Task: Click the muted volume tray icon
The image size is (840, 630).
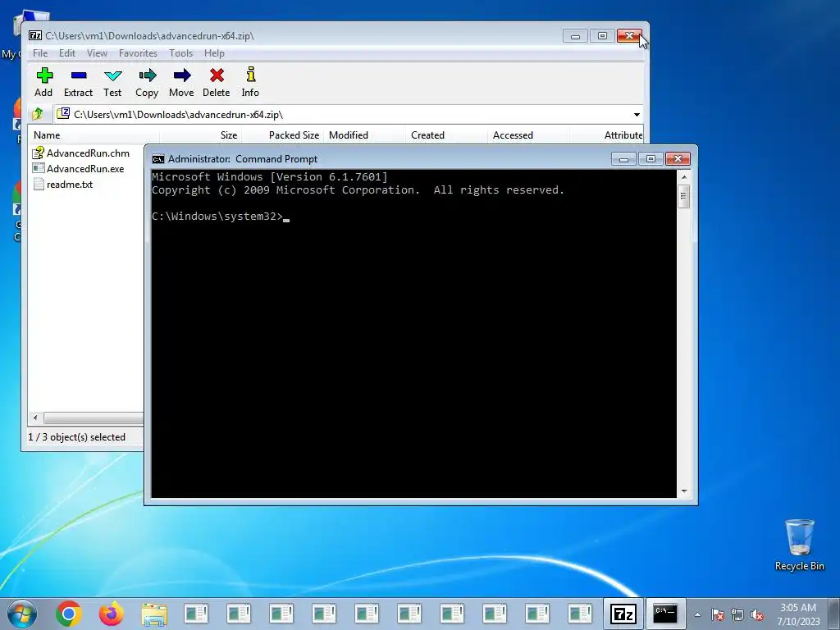Action: coord(757,615)
